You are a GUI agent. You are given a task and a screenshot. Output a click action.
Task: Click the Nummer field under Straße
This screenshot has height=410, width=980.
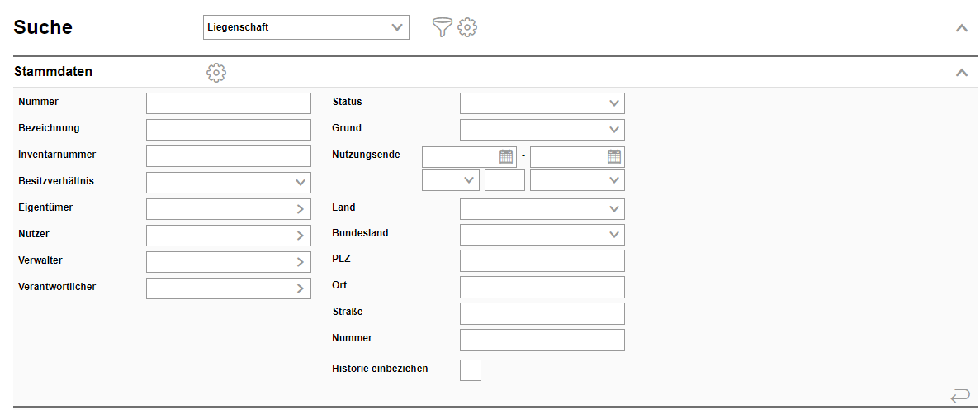tap(542, 340)
